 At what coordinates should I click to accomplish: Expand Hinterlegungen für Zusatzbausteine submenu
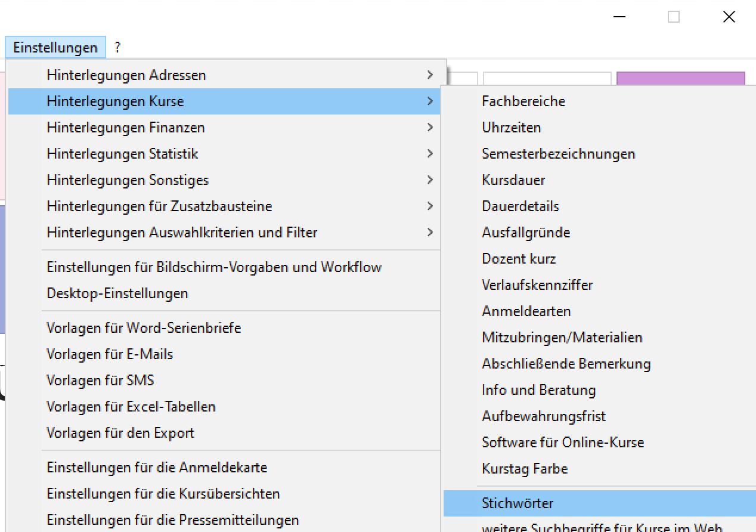[x=224, y=206]
